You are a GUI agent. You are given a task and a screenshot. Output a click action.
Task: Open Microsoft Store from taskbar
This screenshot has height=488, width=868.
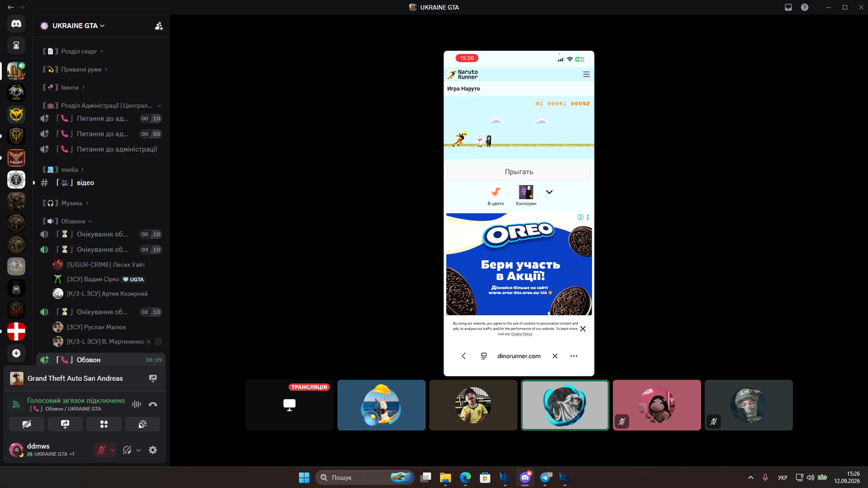(486, 477)
